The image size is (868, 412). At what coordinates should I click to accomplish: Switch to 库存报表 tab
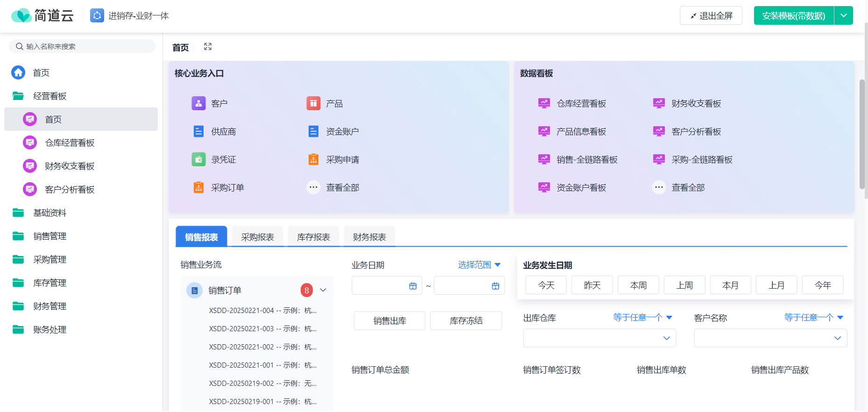tap(313, 237)
